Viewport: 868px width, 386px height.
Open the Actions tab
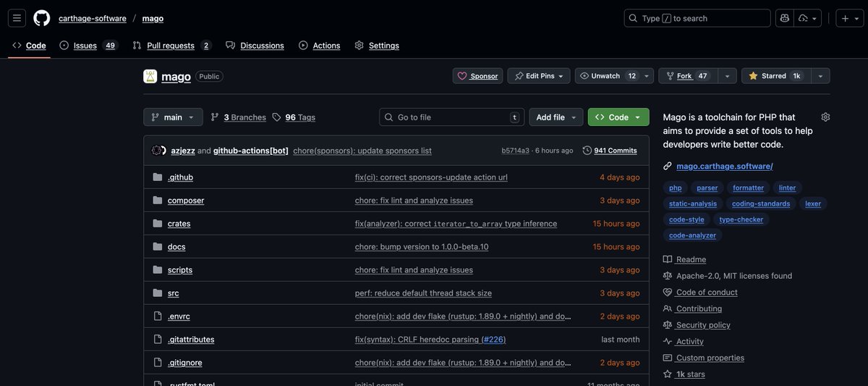pyautogui.click(x=320, y=45)
